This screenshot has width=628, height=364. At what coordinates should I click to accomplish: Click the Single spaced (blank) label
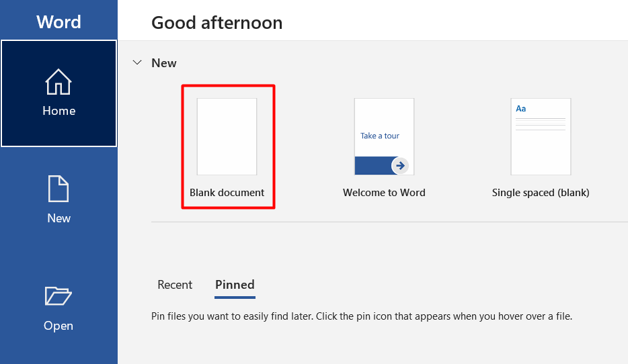(541, 193)
